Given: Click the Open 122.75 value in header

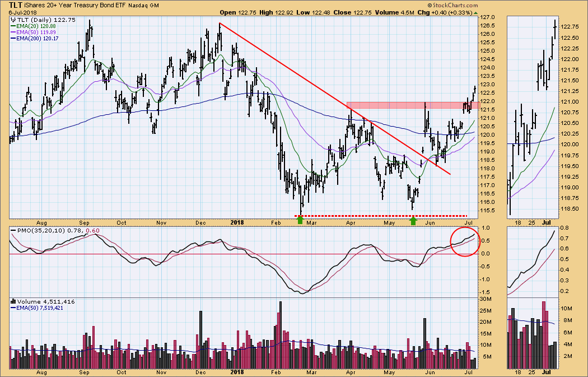Looking at the screenshot, I should [238, 12].
